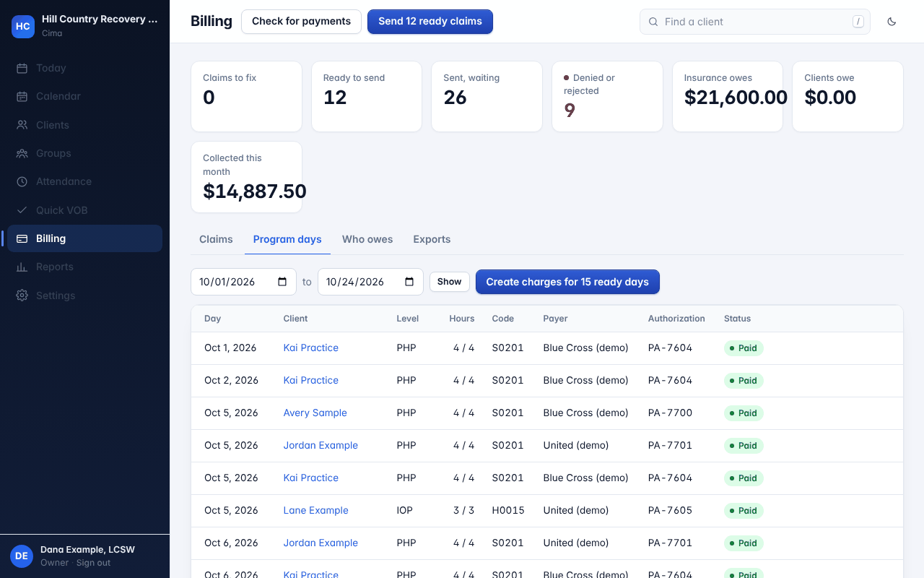Open the start date calendar picker icon
Screen dimensions: 924x578
pyautogui.click(x=282, y=282)
